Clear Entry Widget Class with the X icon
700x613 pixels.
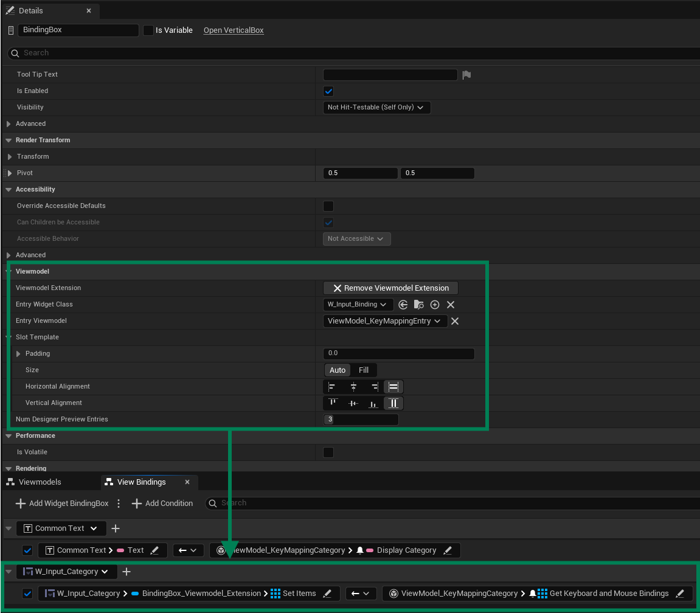pyautogui.click(x=451, y=305)
